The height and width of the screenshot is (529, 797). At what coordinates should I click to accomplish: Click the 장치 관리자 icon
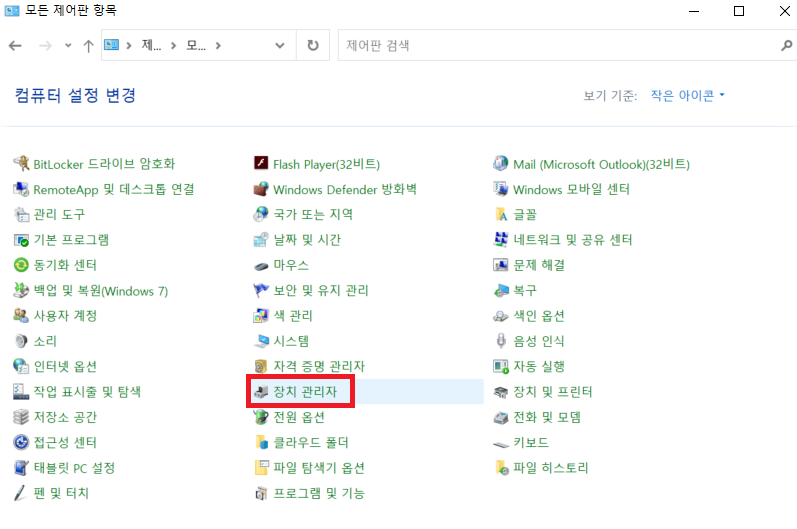click(x=261, y=392)
